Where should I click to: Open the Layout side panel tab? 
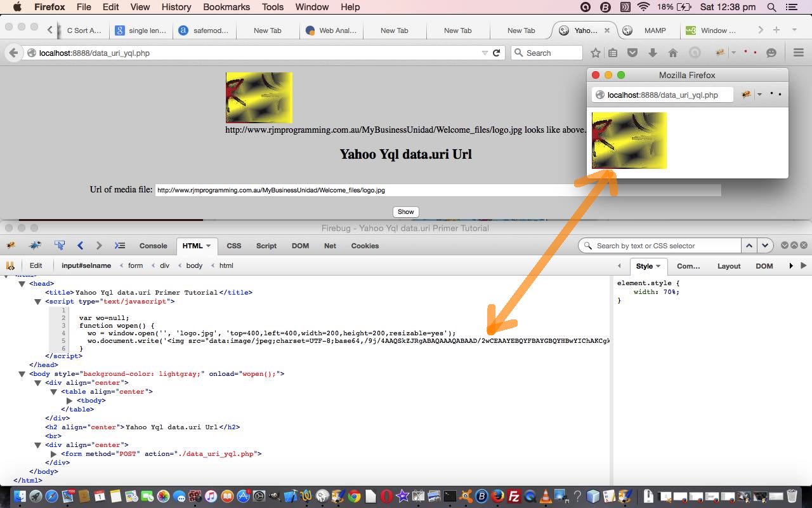729,266
